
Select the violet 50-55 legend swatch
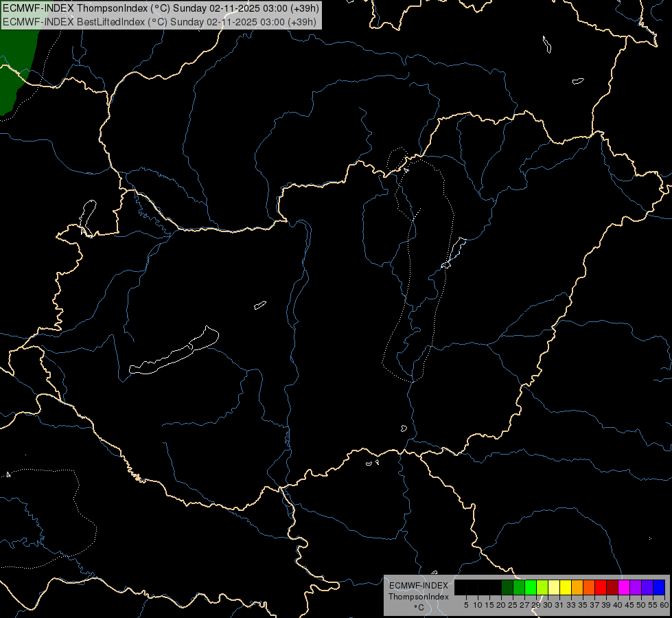pos(647,587)
